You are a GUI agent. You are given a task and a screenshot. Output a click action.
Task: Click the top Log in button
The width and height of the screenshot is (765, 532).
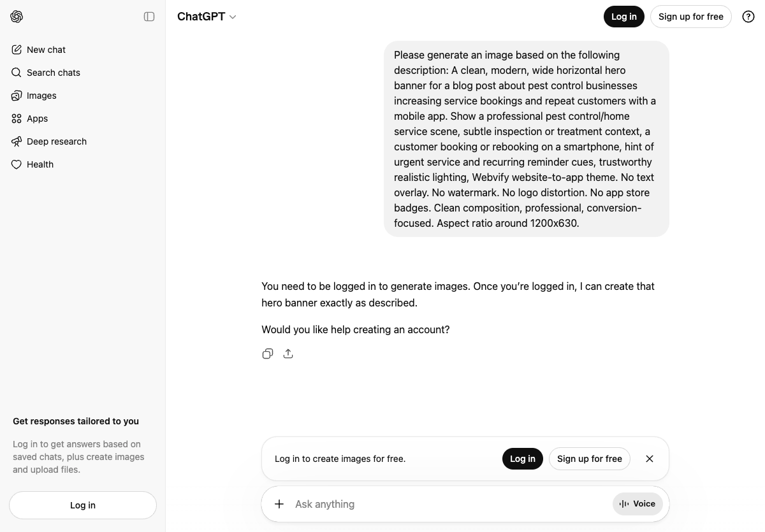point(623,17)
